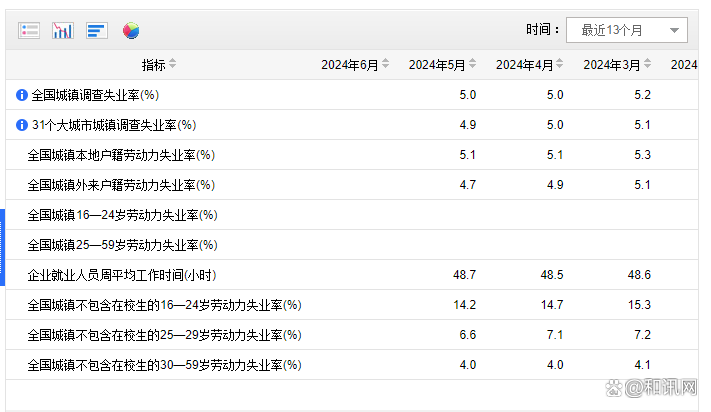
Task: Click info icon beside 全国城镇调查失业率
Action: coord(22,95)
